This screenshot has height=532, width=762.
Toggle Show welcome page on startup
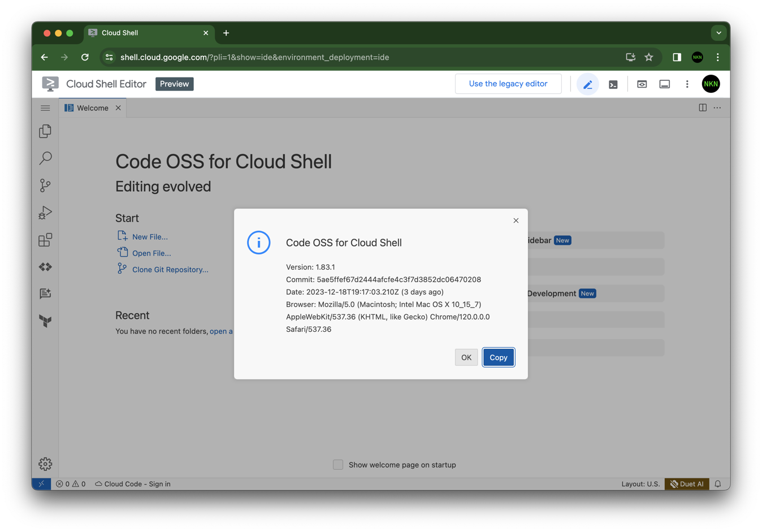(338, 465)
